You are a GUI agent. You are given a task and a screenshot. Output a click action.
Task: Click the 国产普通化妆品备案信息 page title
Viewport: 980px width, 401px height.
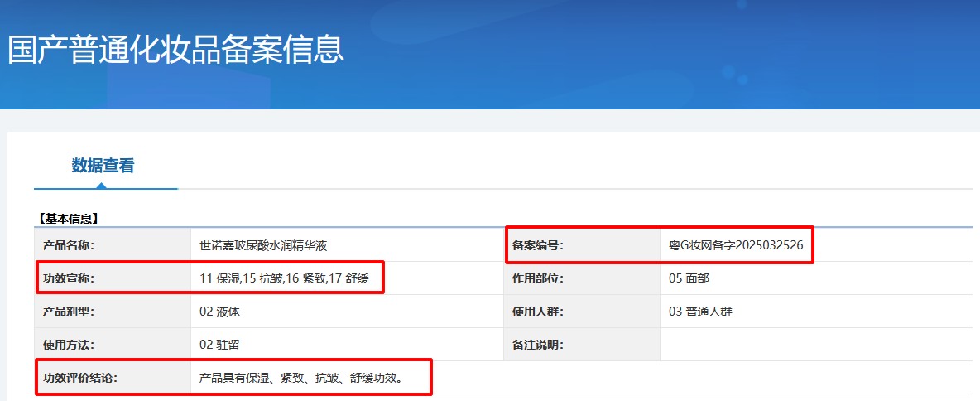coord(175,50)
